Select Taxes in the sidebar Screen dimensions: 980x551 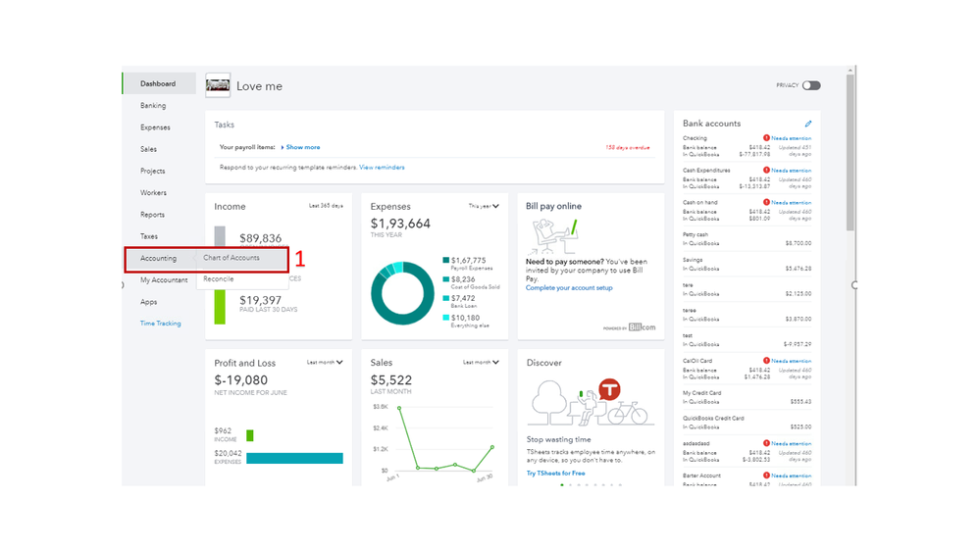149,236
